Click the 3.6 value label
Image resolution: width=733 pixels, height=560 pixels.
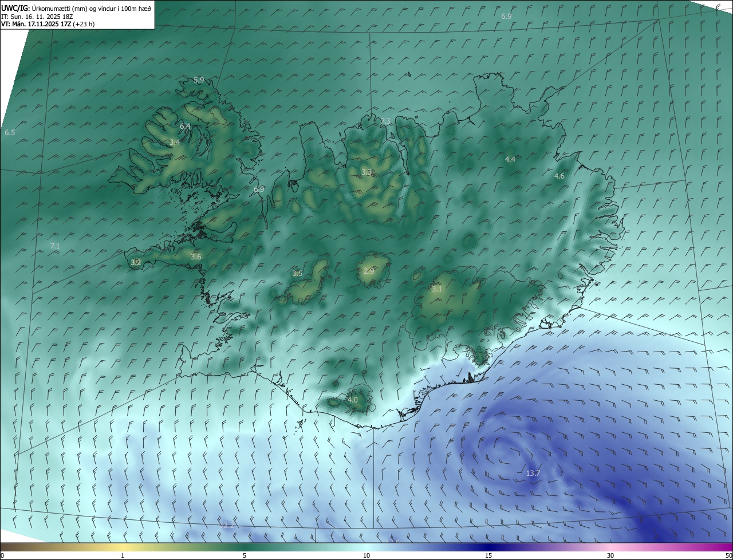[x=196, y=257]
